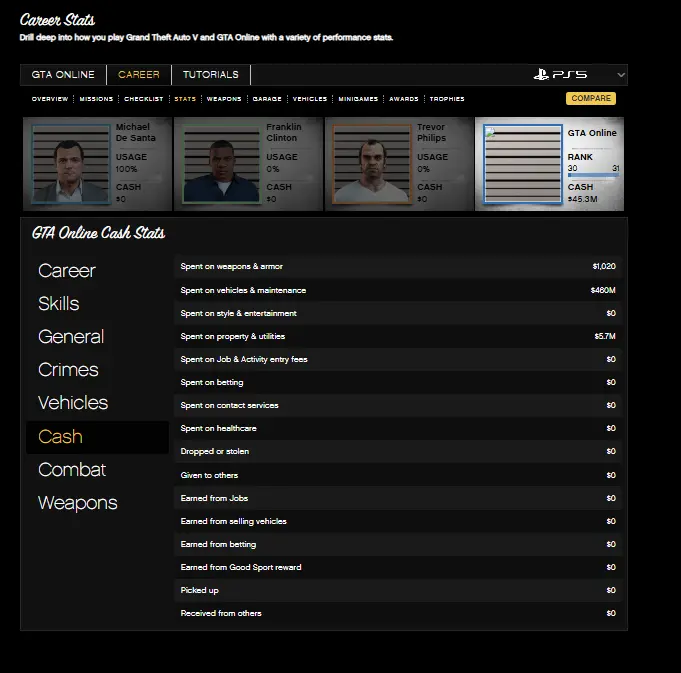Open the Awards submenu item
681x673 pixels.
click(403, 99)
